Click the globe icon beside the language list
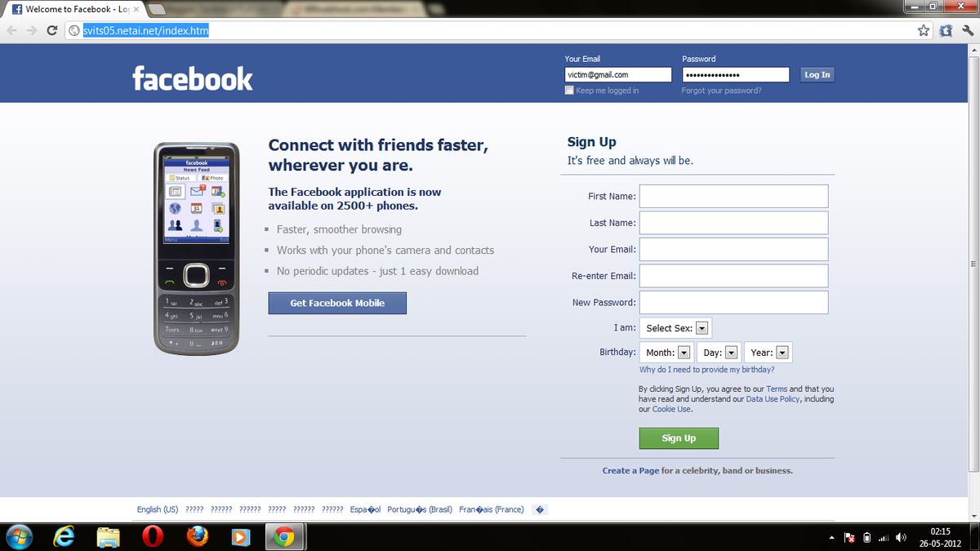Screen dimensions: 980x551 point(539,509)
